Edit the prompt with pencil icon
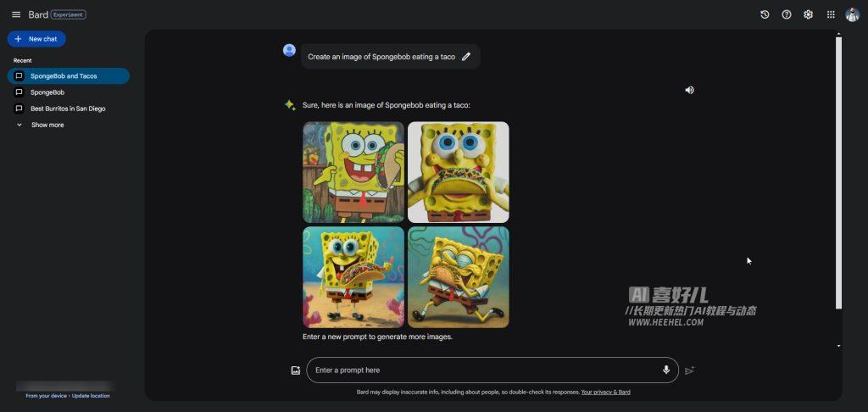868x412 pixels. (x=465, y=57)
